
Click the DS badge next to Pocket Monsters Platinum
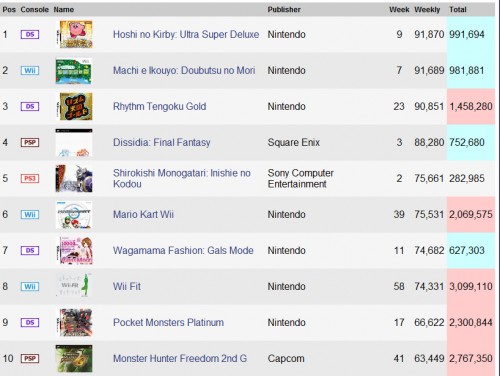tap(30, 322)
